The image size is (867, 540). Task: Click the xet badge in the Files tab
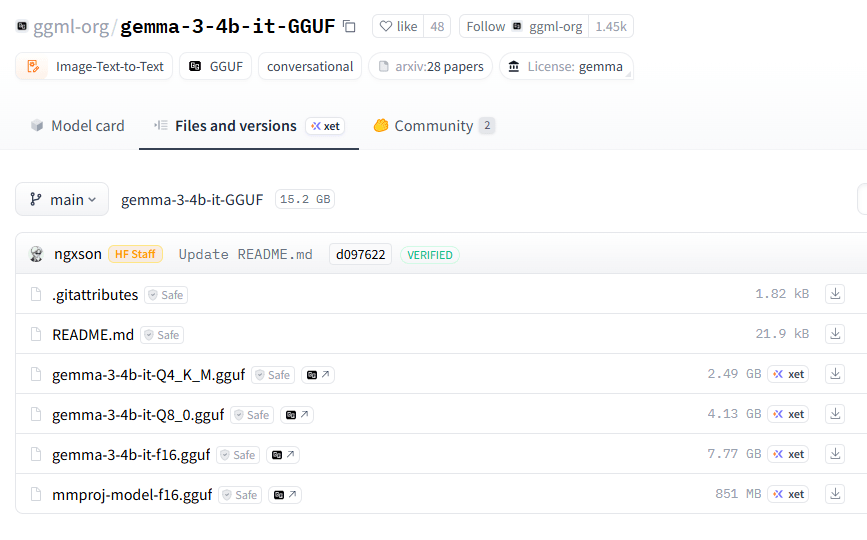pyautogui.click(x=325, y=126)
